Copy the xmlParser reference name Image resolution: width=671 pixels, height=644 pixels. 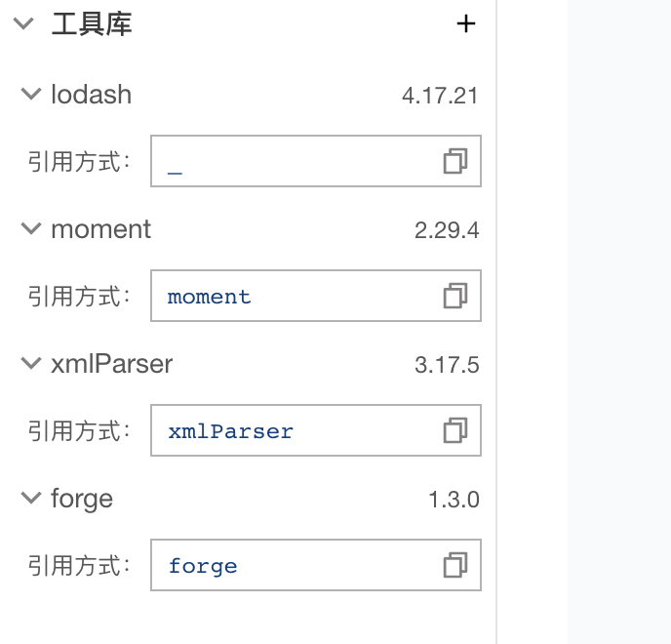pos(454,430)
